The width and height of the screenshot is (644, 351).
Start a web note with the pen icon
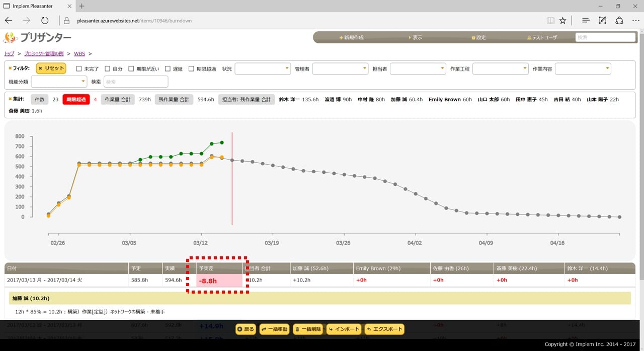pos(602,21)
